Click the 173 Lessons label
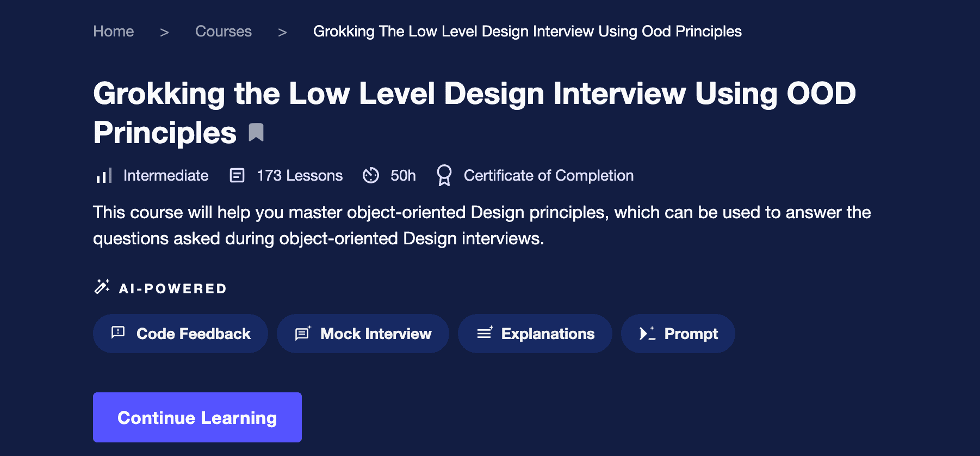This screenshot has height=456, width=980. pyautogui.click(x=299, y=175)
